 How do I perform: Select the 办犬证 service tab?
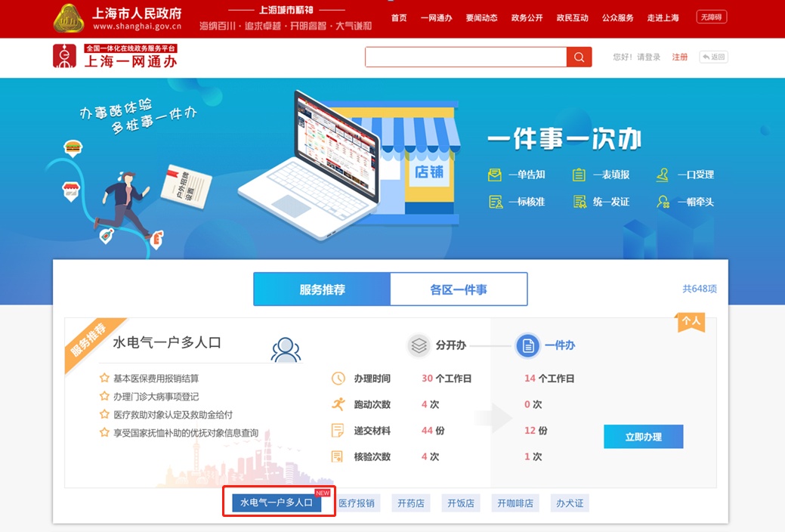[x=570, y=503]
